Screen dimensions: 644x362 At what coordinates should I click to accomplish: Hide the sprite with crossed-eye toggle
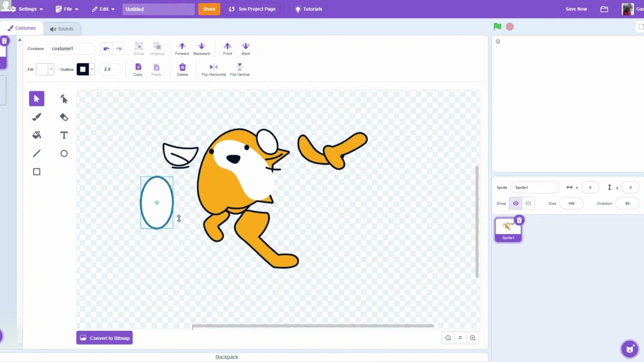pos(528,204)
